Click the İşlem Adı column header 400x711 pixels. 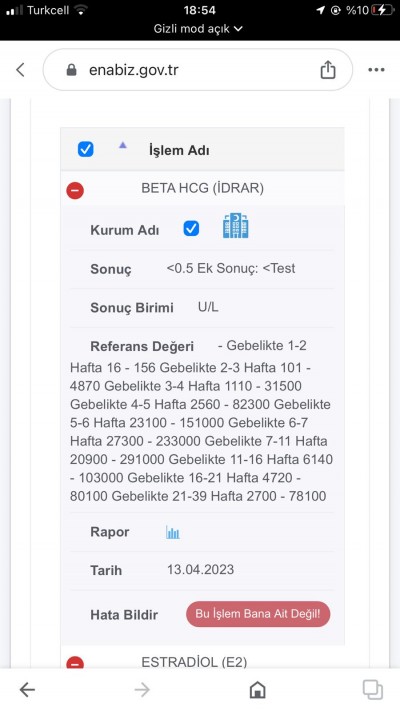tap(179, 151)
